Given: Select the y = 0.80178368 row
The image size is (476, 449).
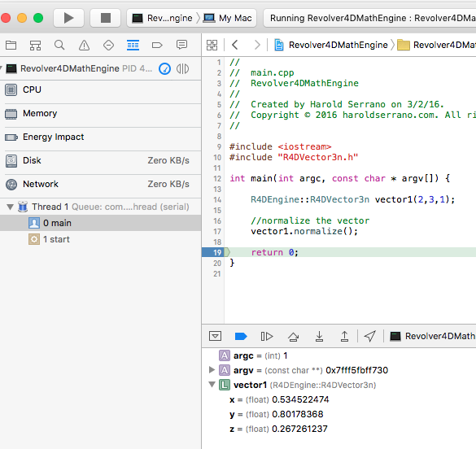Looking at the screenshot, I should click(338, 414).
